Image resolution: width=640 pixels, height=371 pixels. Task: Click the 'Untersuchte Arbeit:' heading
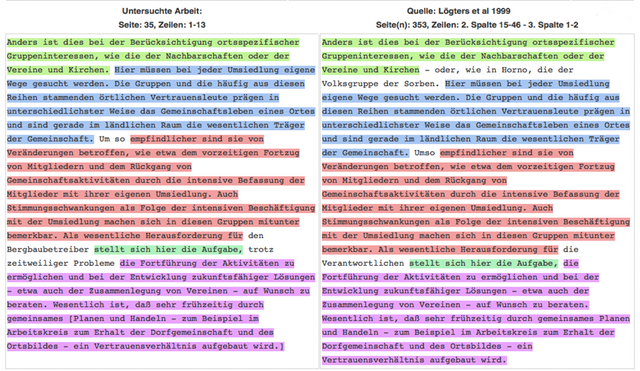tap(162, 11)
